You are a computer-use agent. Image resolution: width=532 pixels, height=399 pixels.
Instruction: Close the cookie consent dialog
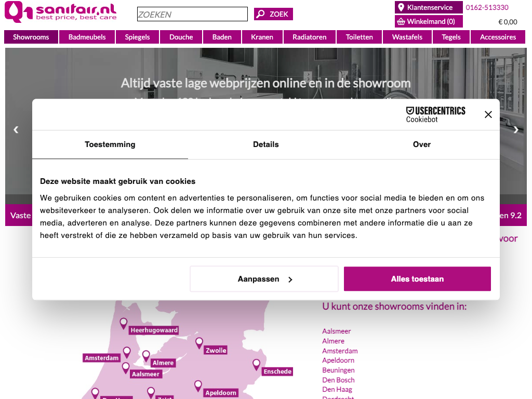[x=488, y=114]
